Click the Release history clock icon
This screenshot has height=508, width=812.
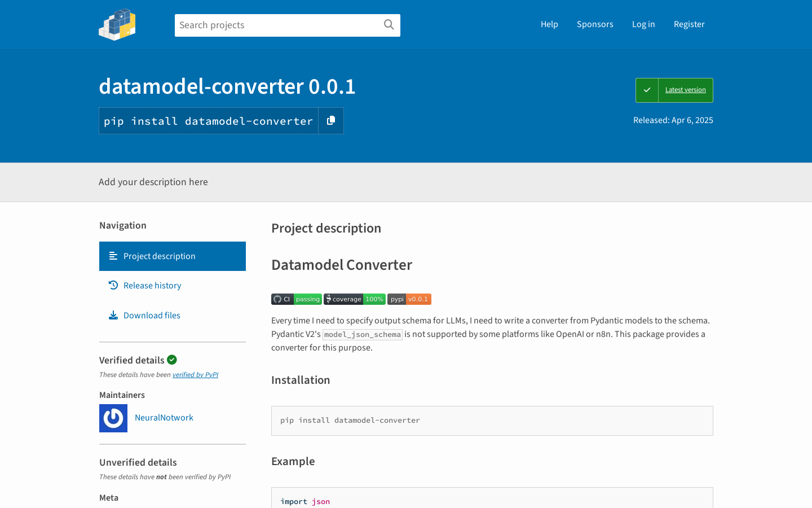(x=113, y=286)
